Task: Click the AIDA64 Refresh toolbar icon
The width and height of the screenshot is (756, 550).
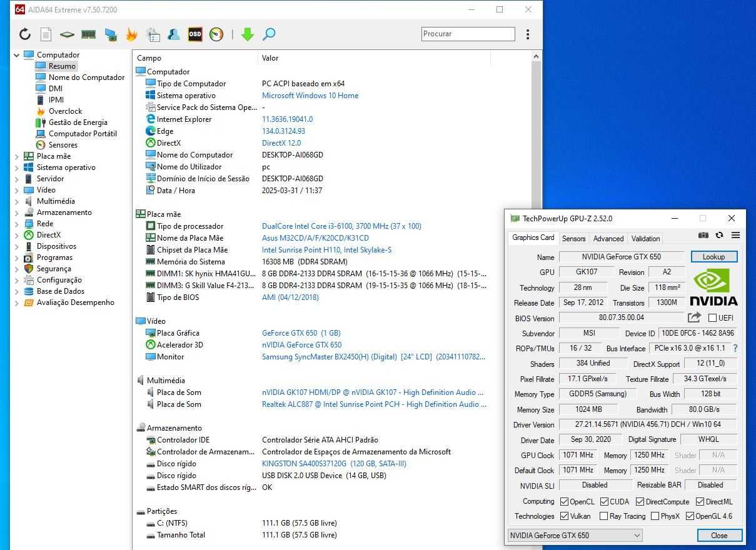Action: (25, 34)
